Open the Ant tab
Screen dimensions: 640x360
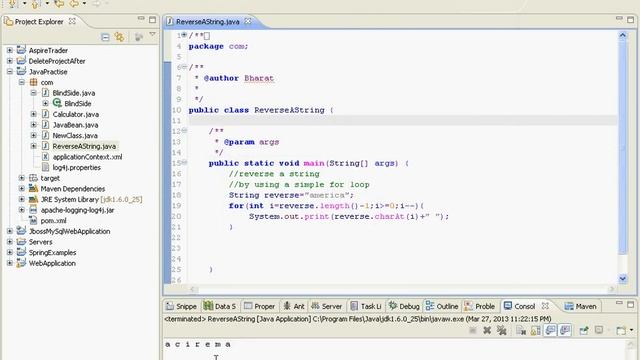click(294, 306)
